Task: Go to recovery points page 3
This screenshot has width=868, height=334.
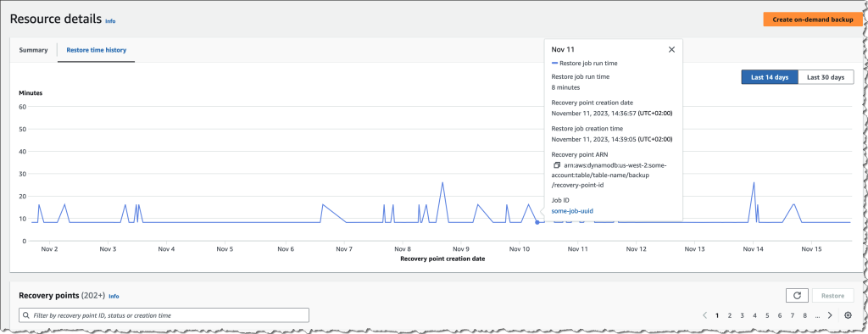Action: [742, 315]
